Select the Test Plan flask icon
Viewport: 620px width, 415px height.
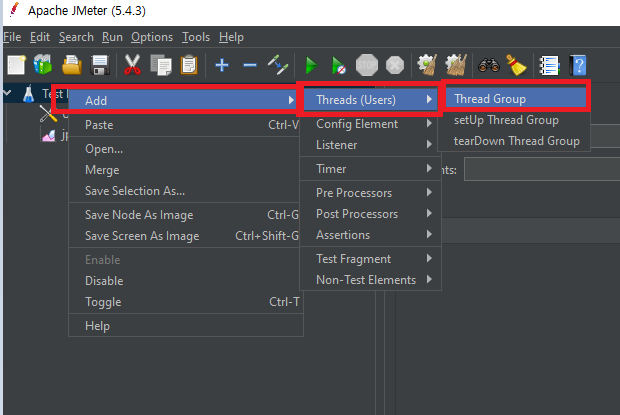(x=28, y=94)
